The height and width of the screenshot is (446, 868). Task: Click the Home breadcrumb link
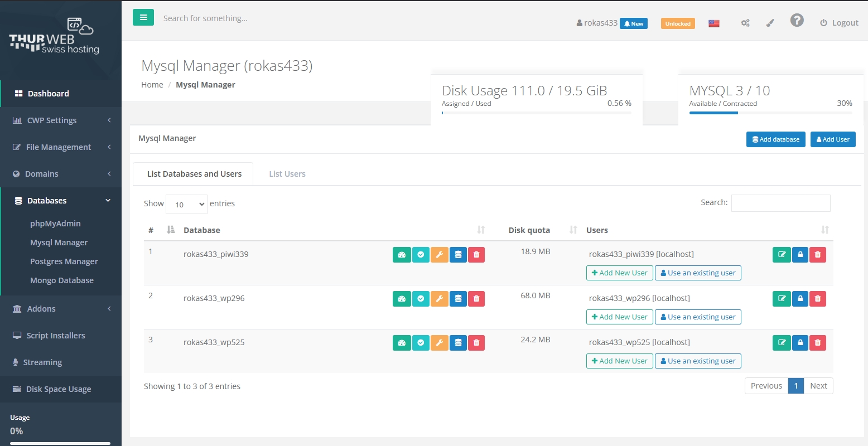[x=152, y=85]
